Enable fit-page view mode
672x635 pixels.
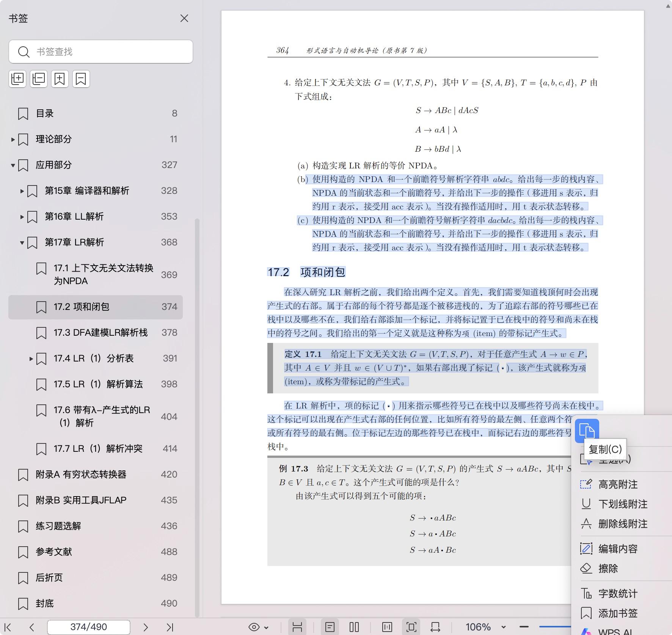click(x=411, y=627)
